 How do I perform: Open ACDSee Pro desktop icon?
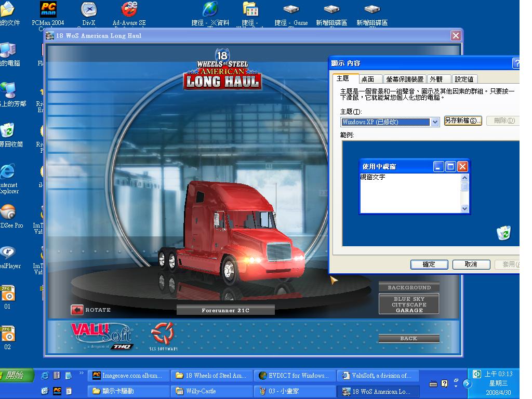(x=8, y=212)
